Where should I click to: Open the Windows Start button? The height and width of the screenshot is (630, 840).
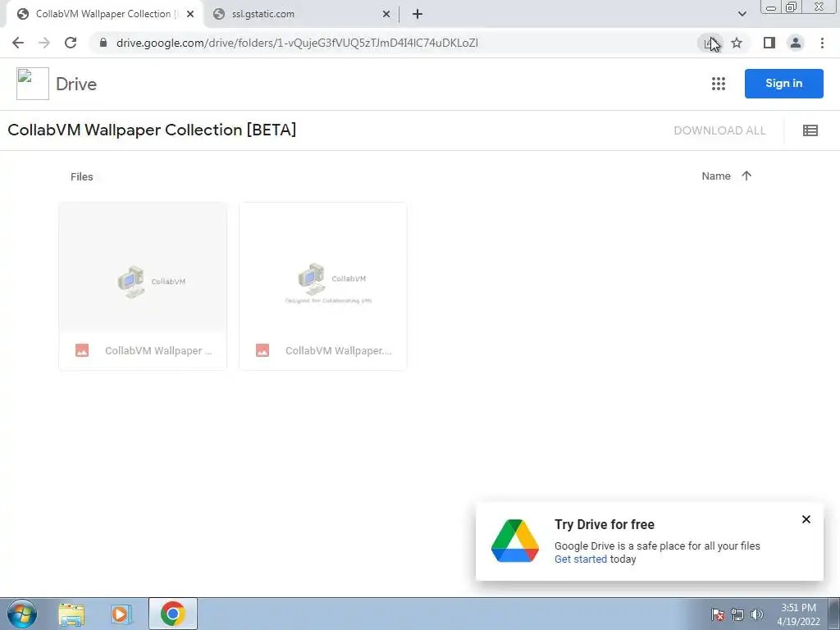tap(22, 614)
